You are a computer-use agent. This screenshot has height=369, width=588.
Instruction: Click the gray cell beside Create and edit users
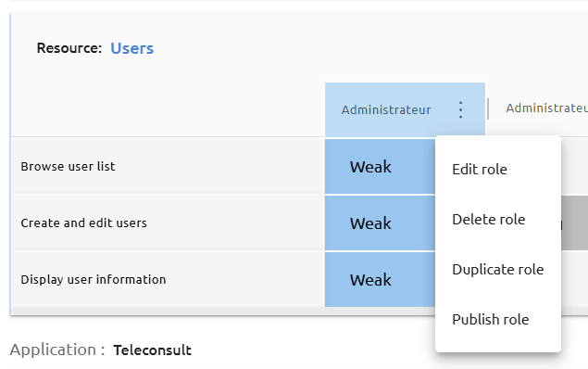[x=574, y=223]
